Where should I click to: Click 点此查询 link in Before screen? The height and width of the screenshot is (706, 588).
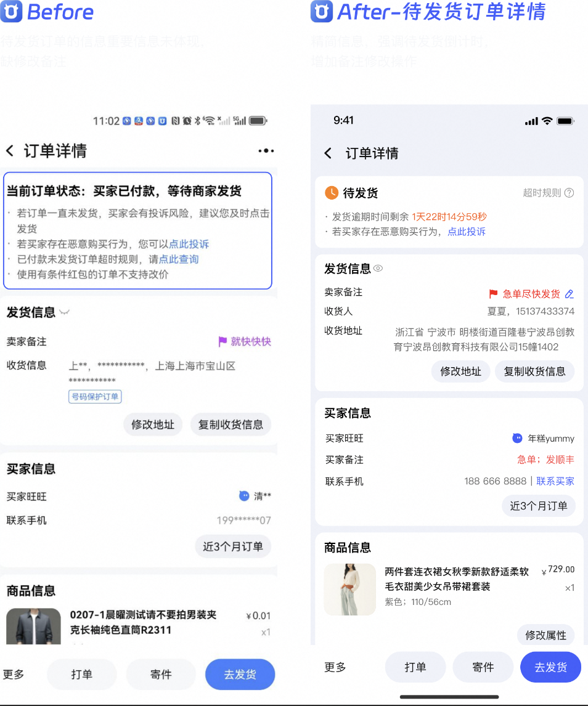tap(179, 259)
